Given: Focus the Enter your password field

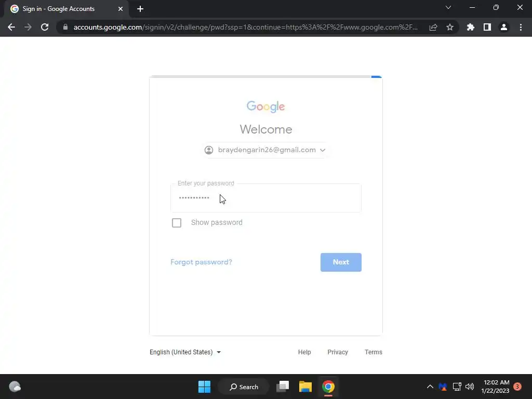Looking at the screenshot, I should click(x=266, y=198).
